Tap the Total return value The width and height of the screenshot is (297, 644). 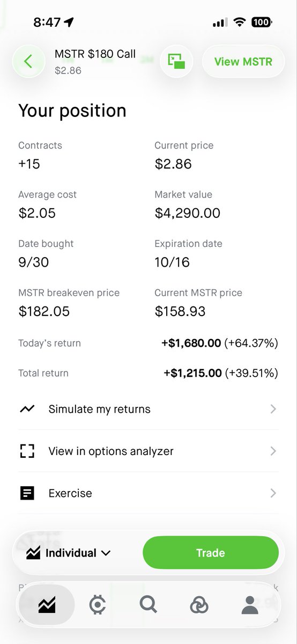pyautogui.click(x=221, y=373)
